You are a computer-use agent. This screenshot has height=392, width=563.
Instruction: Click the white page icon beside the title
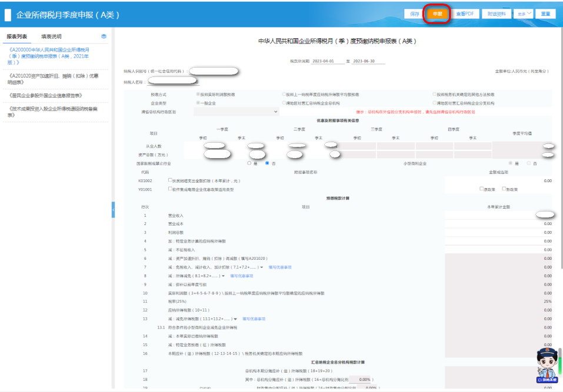[8, 15]
